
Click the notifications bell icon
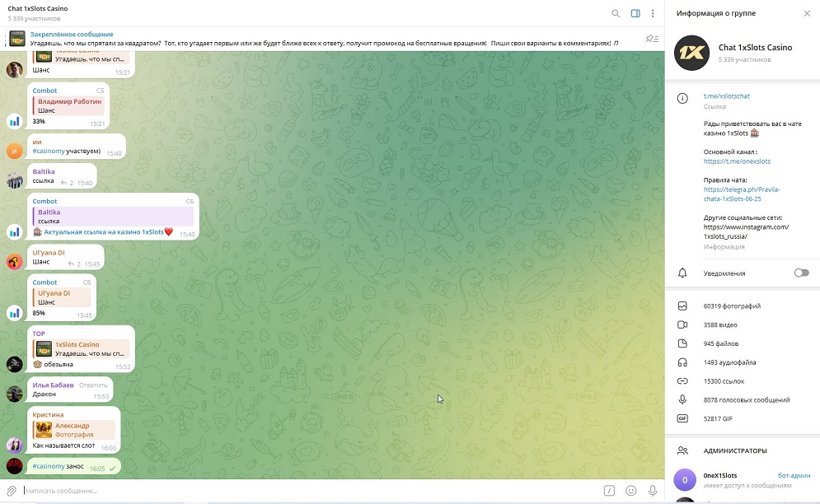pos(682,273)
